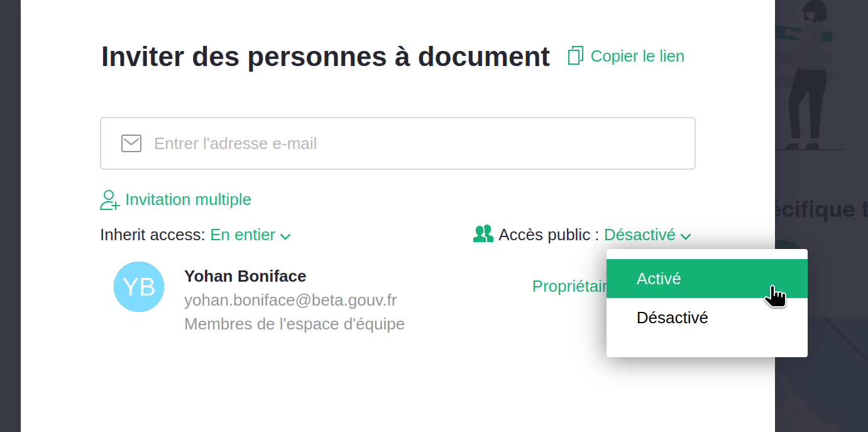Click the email yohan.boniface@beta.gouv.fr
The width and height of the screenshot is (868, 432).
(x=290, y=300)
